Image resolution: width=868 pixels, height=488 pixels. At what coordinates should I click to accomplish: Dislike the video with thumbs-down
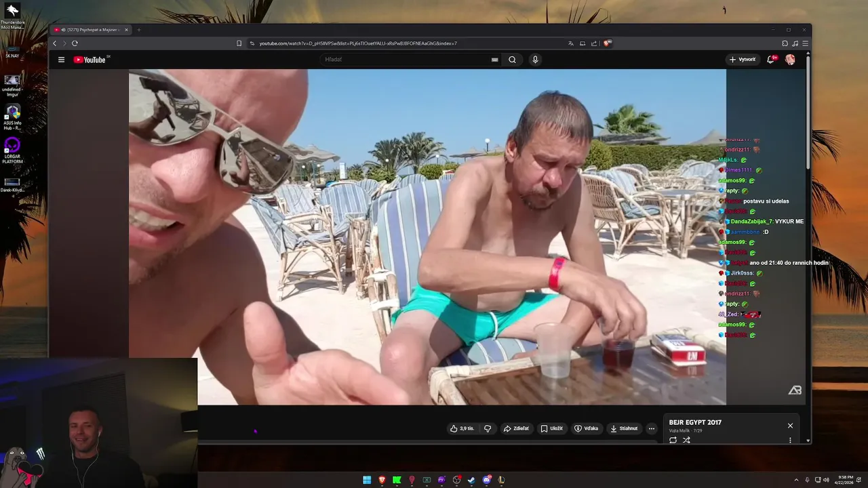[487, 428]
